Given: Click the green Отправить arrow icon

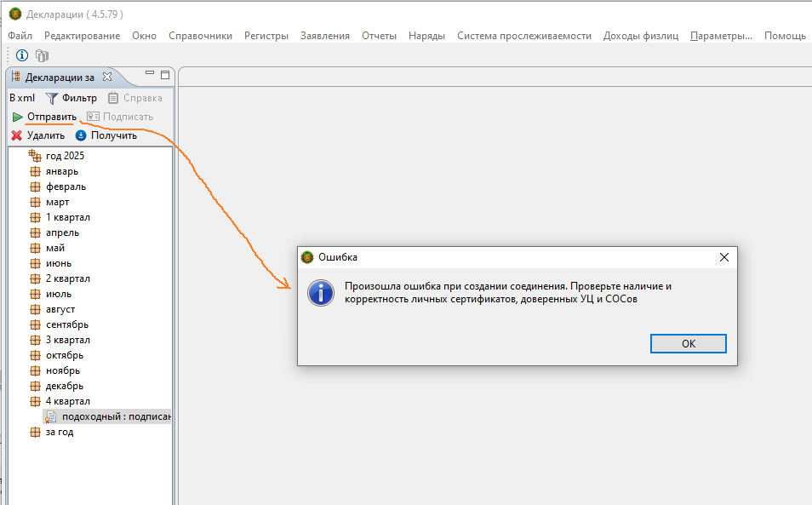Looking at the screenshot, I should click(17, 117).
